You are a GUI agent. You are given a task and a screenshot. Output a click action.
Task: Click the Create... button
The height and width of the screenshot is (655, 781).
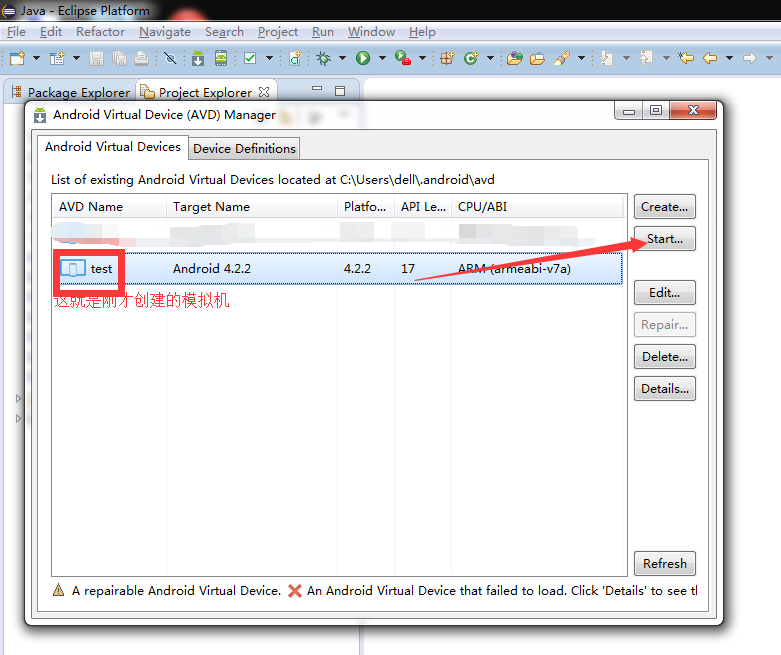[x=664, y=207]
